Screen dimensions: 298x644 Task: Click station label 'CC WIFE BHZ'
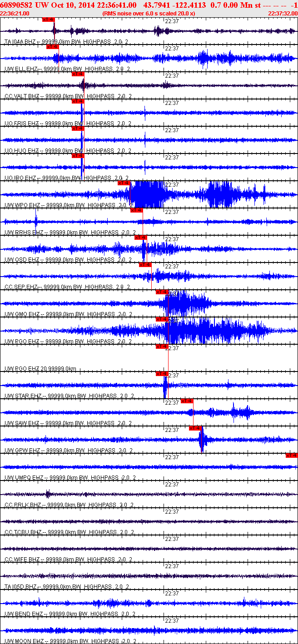[22, 560]
